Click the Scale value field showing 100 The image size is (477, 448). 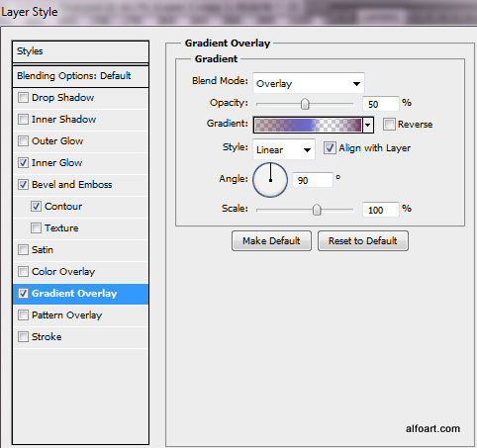coord(380,210)
